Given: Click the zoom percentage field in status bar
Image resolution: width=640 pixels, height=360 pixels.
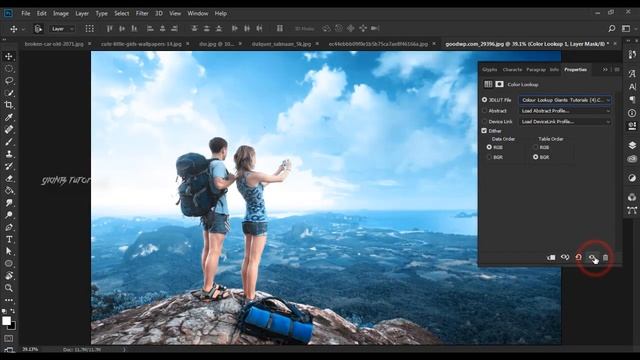Looking at the screenshot, I should pyautogui.click(x=30, y=349).
